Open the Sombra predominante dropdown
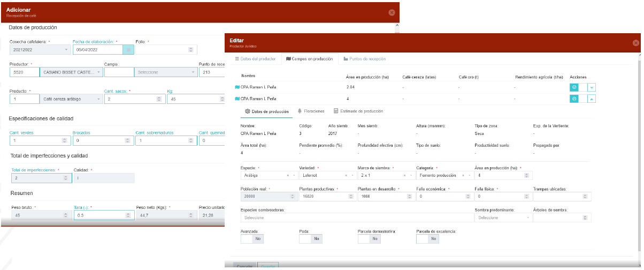Image resolution: width=644 pixels, height=270 pixels. (503, 217)
